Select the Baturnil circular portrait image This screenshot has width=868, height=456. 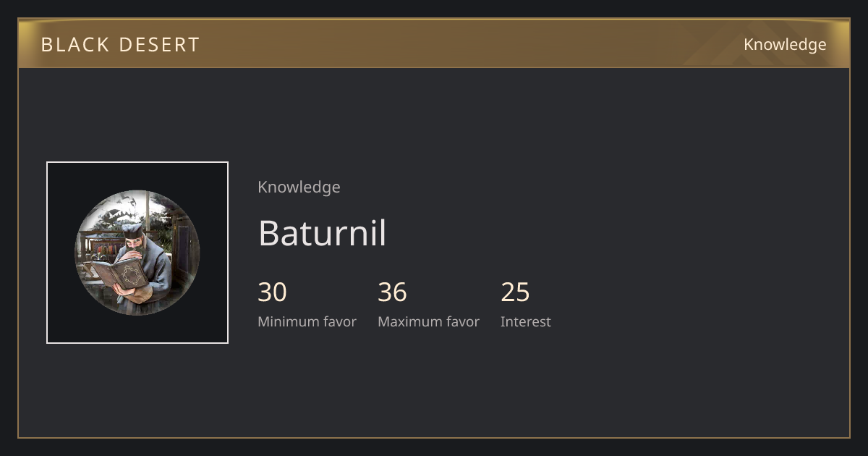tap(137, 253)
